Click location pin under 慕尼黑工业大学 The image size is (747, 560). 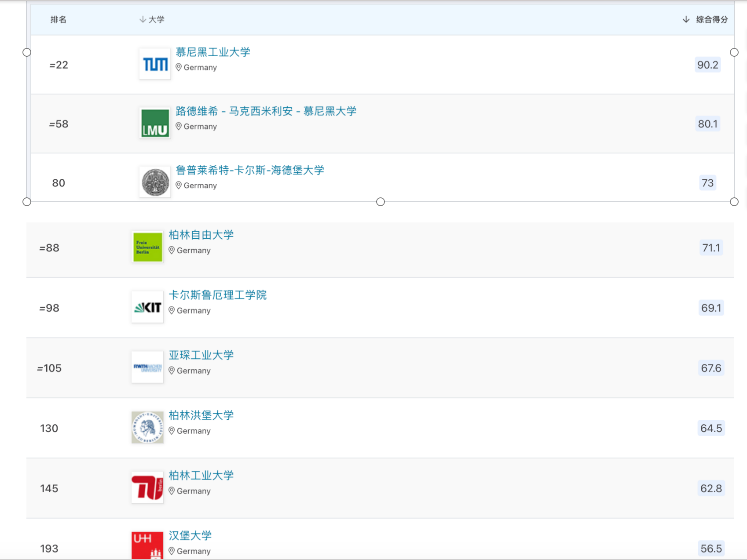(179, 67)
